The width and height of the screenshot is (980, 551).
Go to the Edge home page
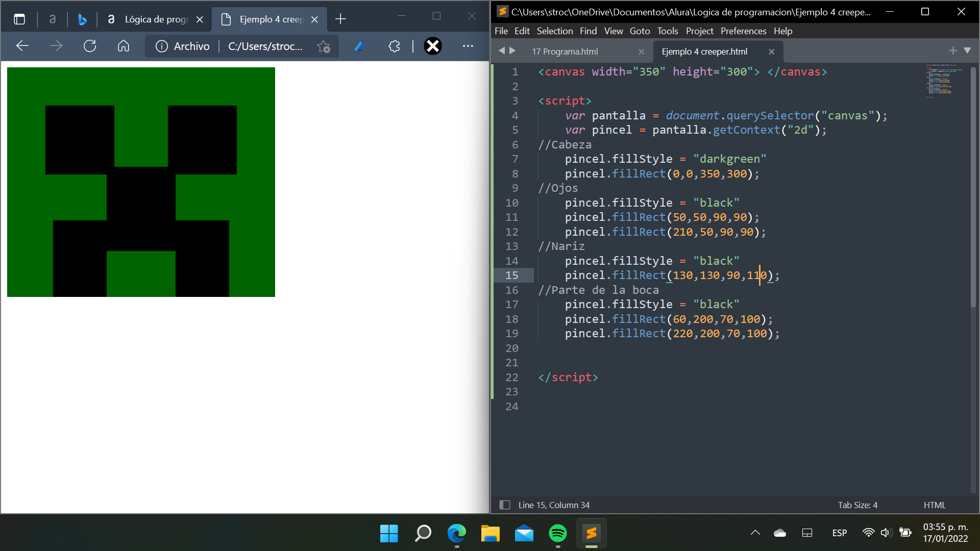pyautogui.click(x=124, y=46)
